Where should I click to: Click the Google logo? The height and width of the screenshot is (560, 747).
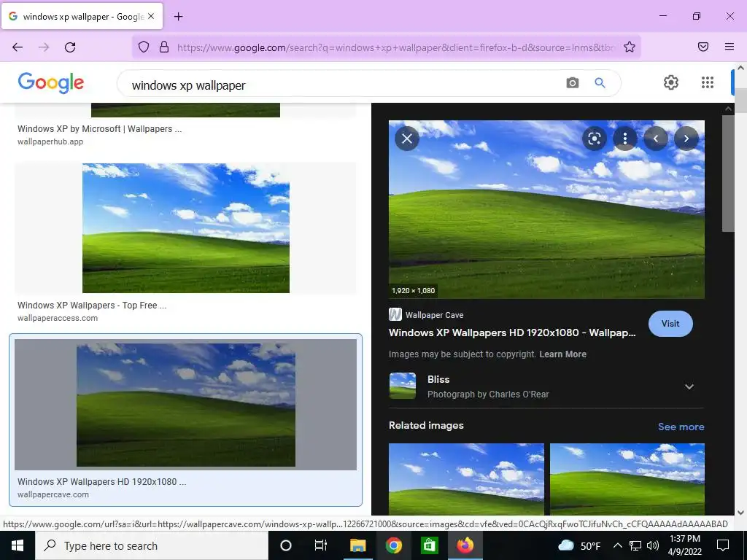(x=51, y=83)
